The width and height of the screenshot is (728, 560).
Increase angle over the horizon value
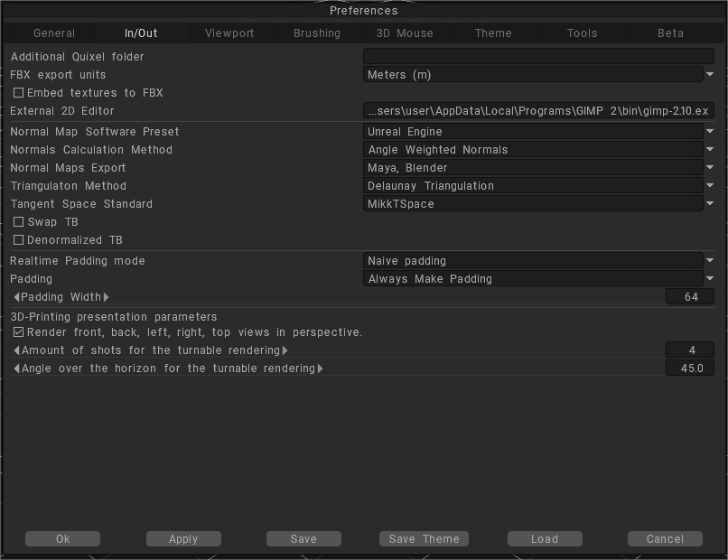click(320, 369)
